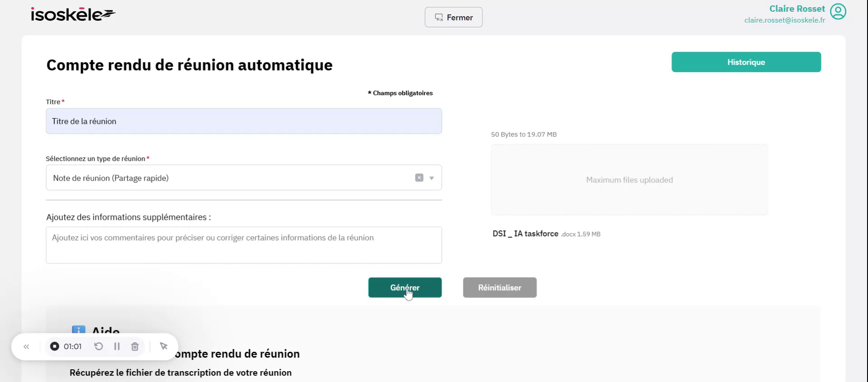Click the blue Aide info icon
Viewport: 868px width, 382px height.
(x=79, y=331)
